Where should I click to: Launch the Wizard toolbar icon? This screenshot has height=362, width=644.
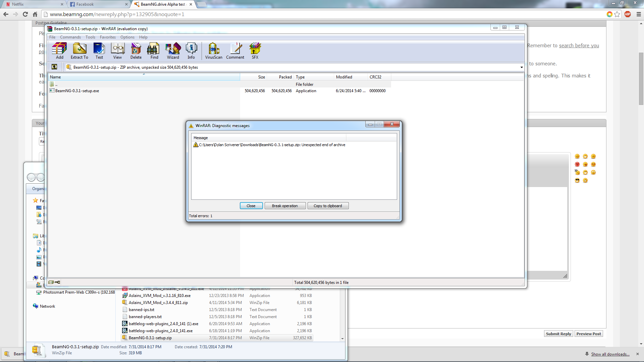(x=173, y=51)
